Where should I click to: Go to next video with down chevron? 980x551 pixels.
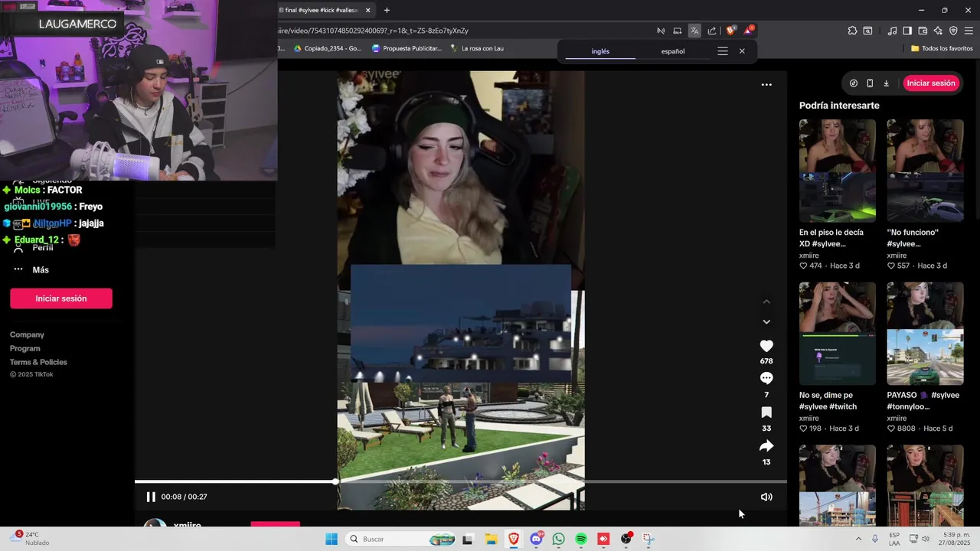point(766,322)
